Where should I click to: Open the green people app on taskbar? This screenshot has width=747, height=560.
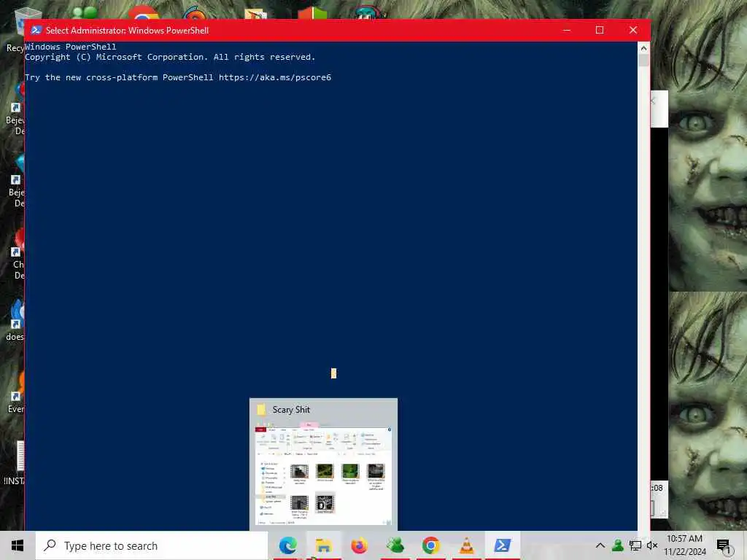395,545
